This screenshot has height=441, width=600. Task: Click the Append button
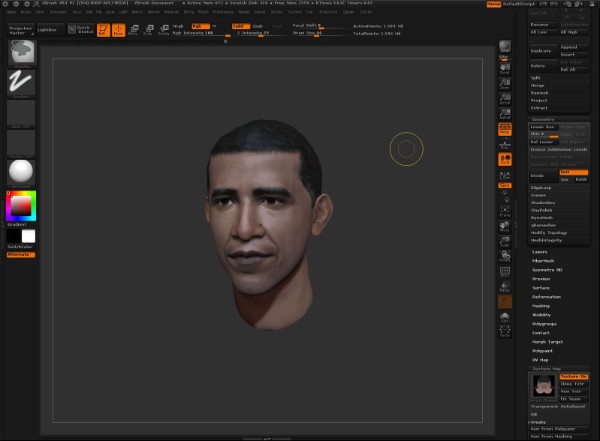[x=574, y=47]
